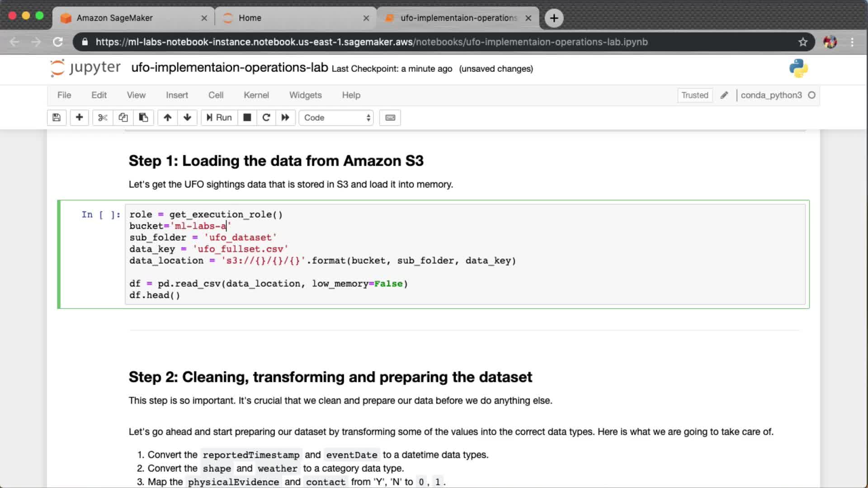Click the save and checkpoint icon
This screenshot has height=488, width=868.
pos(57,117)
